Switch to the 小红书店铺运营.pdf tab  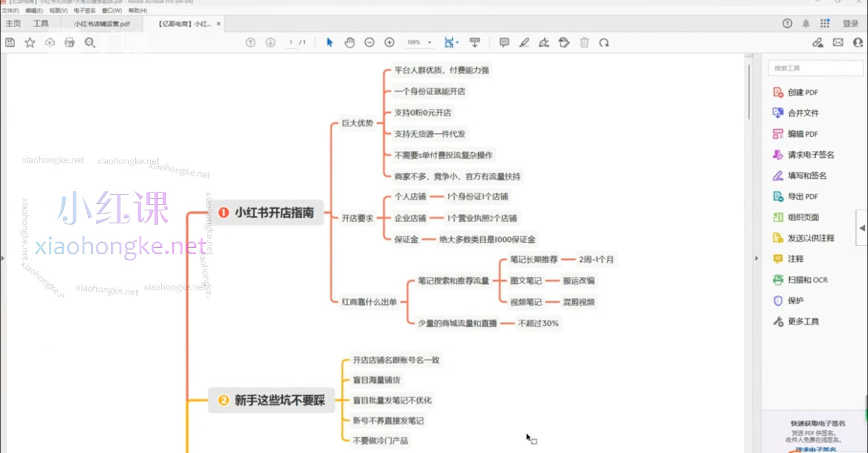(x=102, y=23)
